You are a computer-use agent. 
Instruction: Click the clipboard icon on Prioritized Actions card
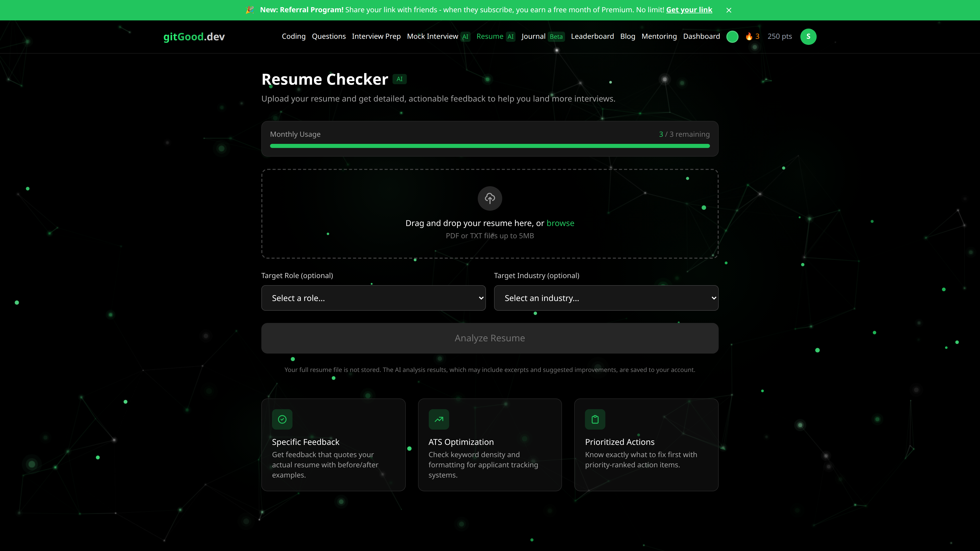[595, 419]
